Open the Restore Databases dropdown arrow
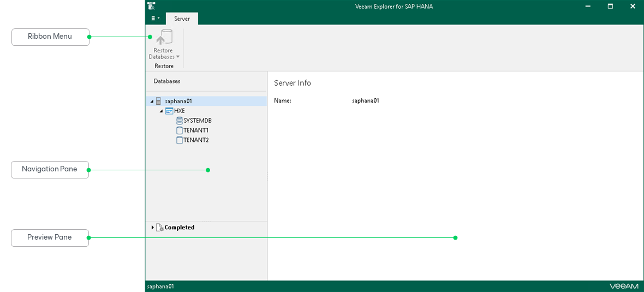Viewport: 644px width, 292px height. 178,57
